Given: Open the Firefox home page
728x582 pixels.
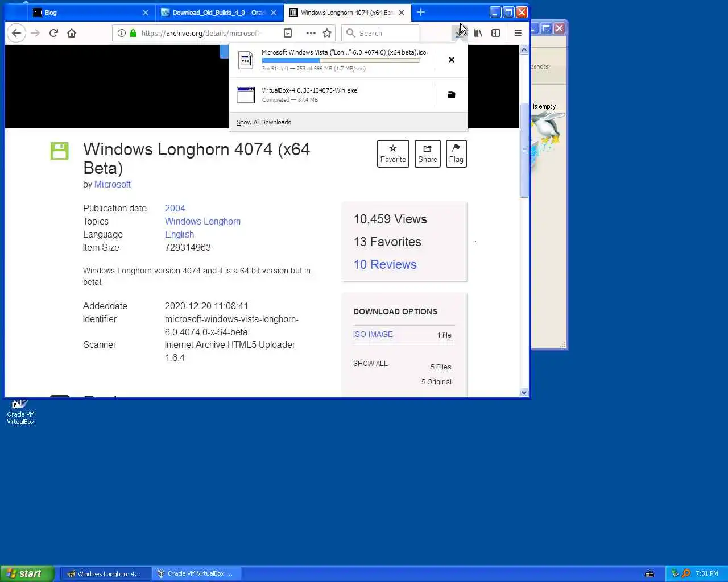Looking at the screenshot, I should (x=72, y=33).
